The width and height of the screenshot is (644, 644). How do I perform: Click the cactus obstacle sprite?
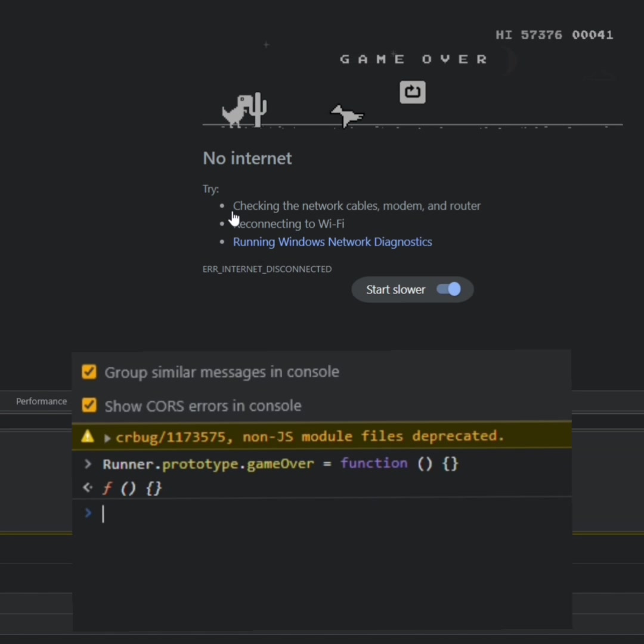[x=258, y=110]
